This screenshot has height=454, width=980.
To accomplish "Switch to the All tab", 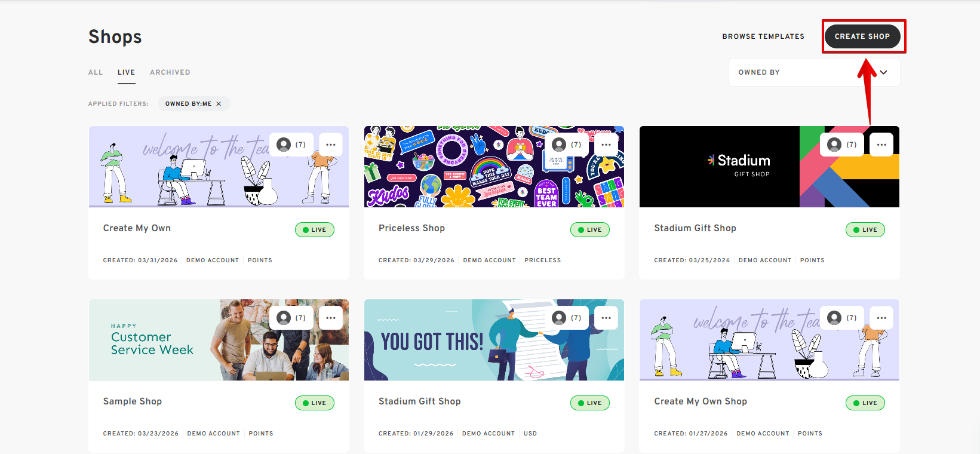I will pos(96,72).
